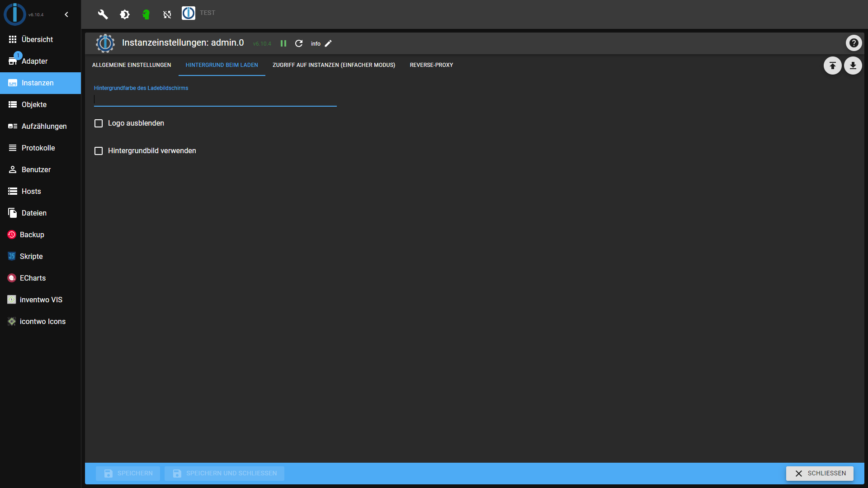Click the icontwo Icons gear icon

[x=12, y=321]
